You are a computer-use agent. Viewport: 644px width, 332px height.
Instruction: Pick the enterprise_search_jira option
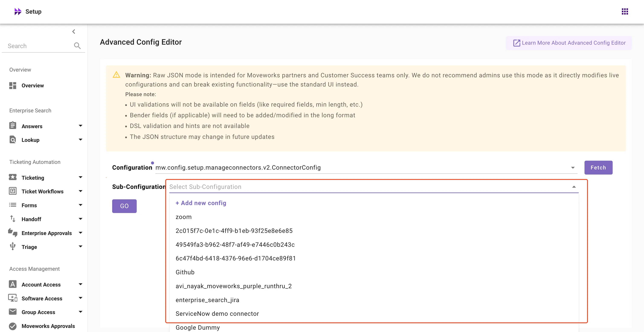tap(207, 300)
